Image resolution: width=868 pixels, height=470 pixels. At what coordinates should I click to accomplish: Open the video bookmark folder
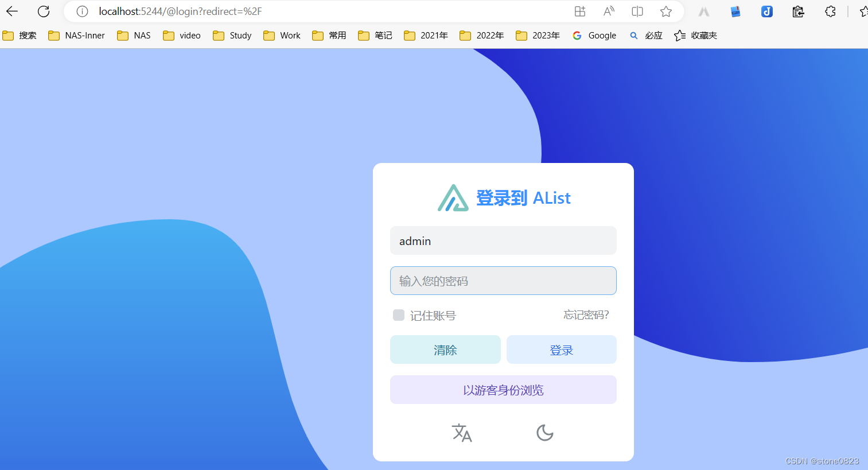pyautogui.click(x=182, y=36)
